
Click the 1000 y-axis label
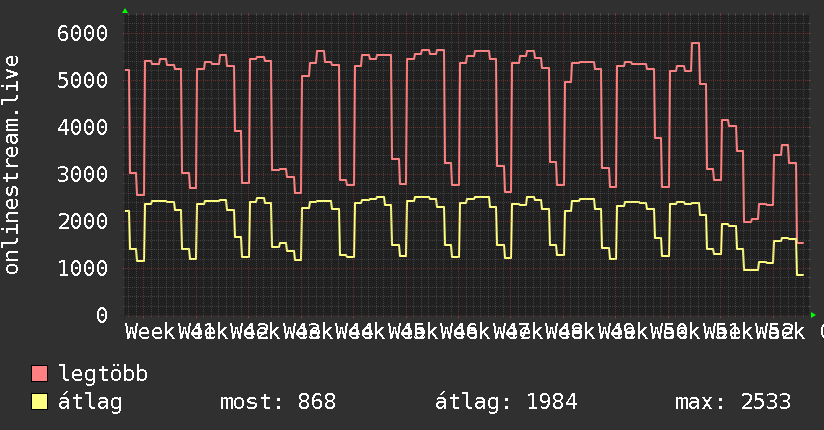click(x=83, y=269)
